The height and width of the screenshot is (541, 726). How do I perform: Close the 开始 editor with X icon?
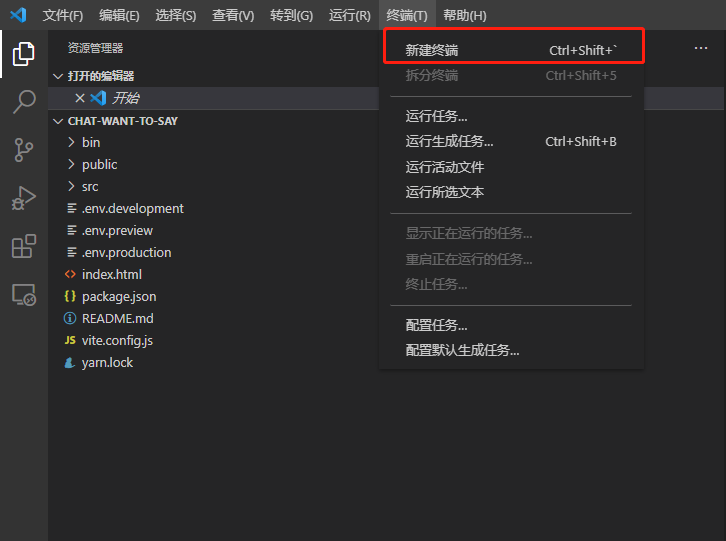click(x=80, y=98)
